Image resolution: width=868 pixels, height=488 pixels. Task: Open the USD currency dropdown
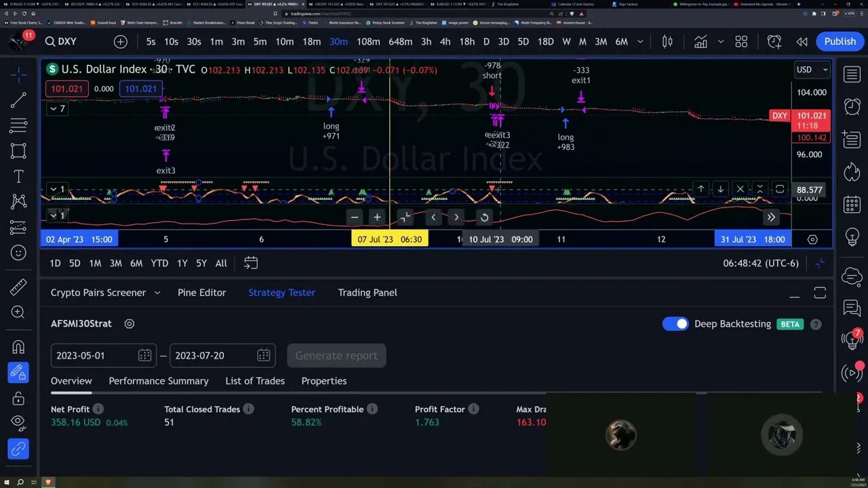pos(812,69)
